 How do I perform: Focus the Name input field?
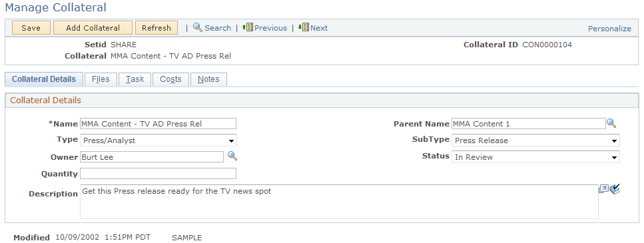(158, 124)
